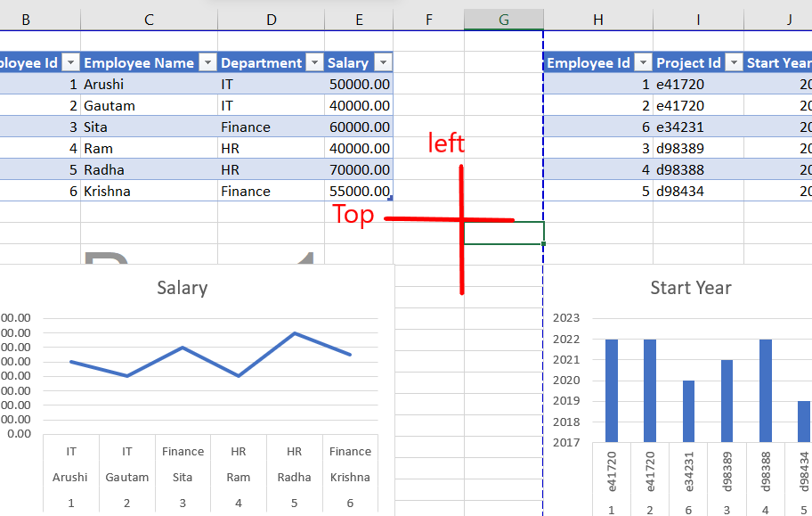
Task: Select column C by its header
Action: pos(148,18)
